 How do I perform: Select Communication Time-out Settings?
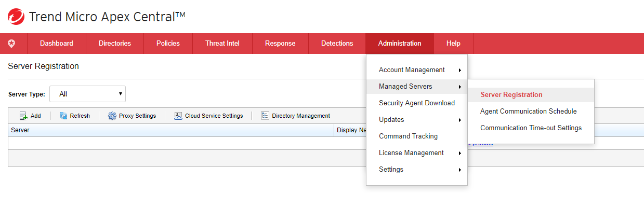click(531, 128)
